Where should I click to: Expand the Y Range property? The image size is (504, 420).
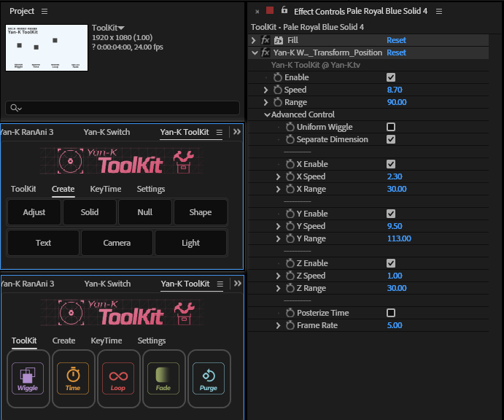point(278,238)
